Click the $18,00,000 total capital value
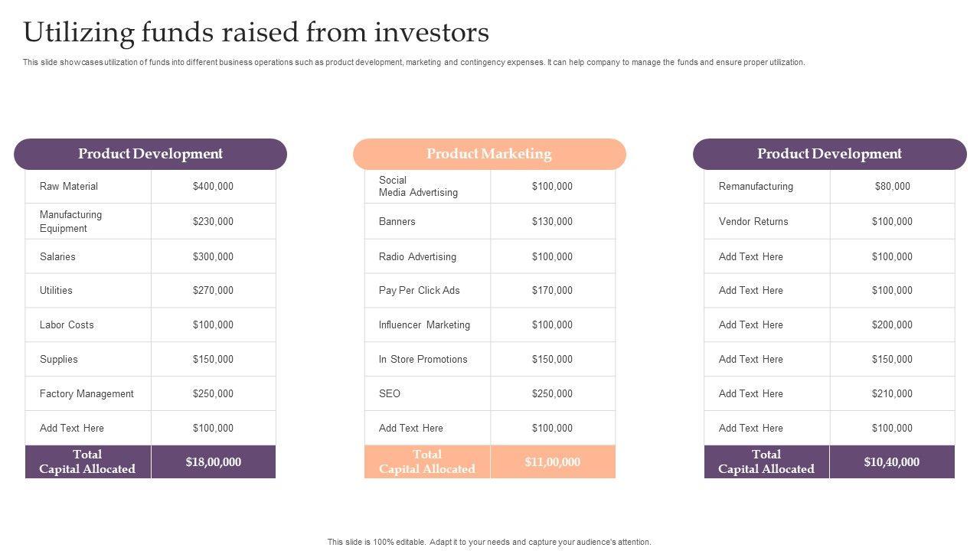980x551 pixels. (x=213, y=461)
